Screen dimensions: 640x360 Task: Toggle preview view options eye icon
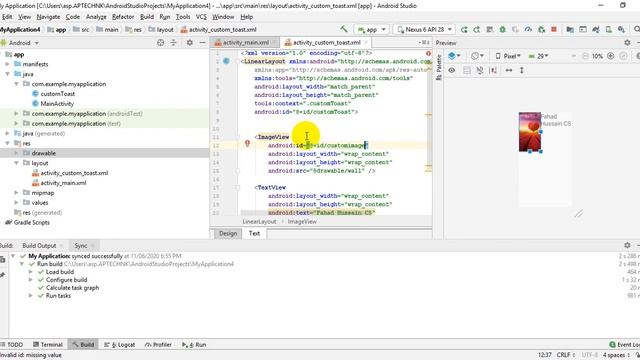click(452, 70)
